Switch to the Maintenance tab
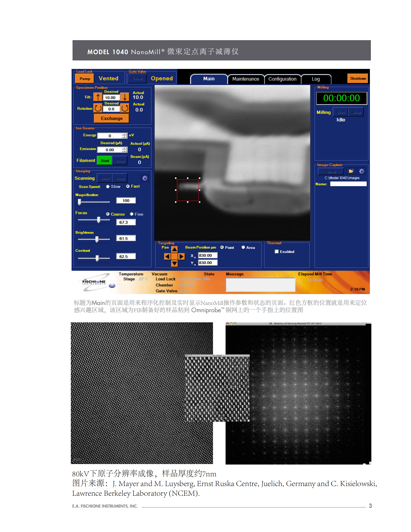Screen dimensions: 411x532 [246, 79]
